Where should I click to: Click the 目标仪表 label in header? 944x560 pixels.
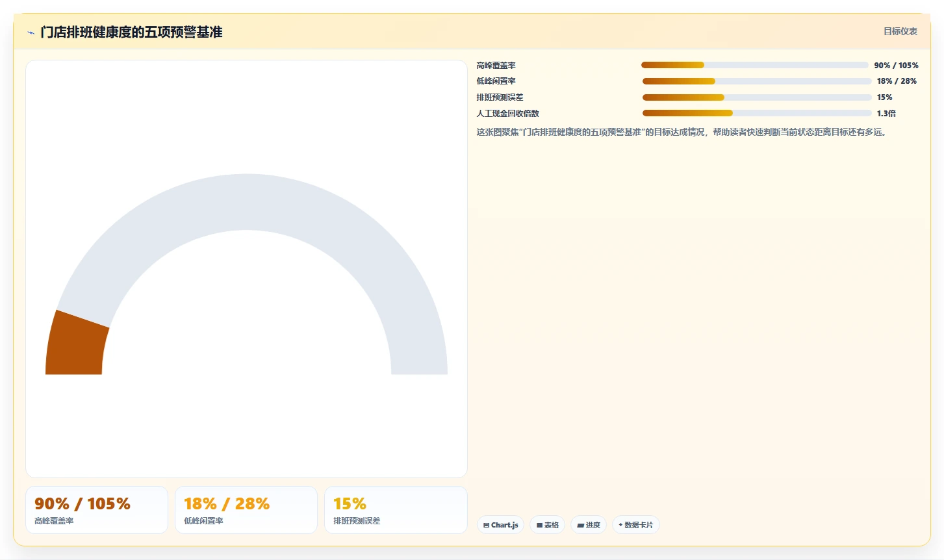pyautogui.click(x=900, y=31)
